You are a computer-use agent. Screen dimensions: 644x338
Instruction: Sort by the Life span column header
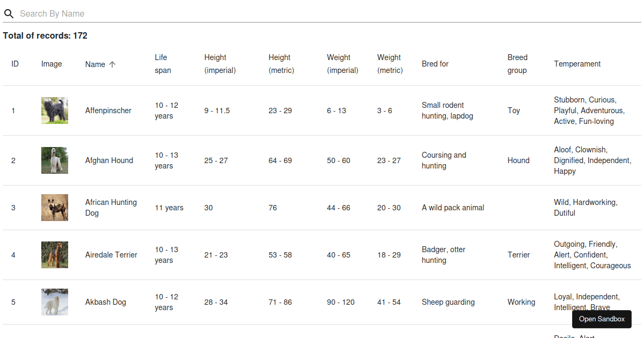163,63
